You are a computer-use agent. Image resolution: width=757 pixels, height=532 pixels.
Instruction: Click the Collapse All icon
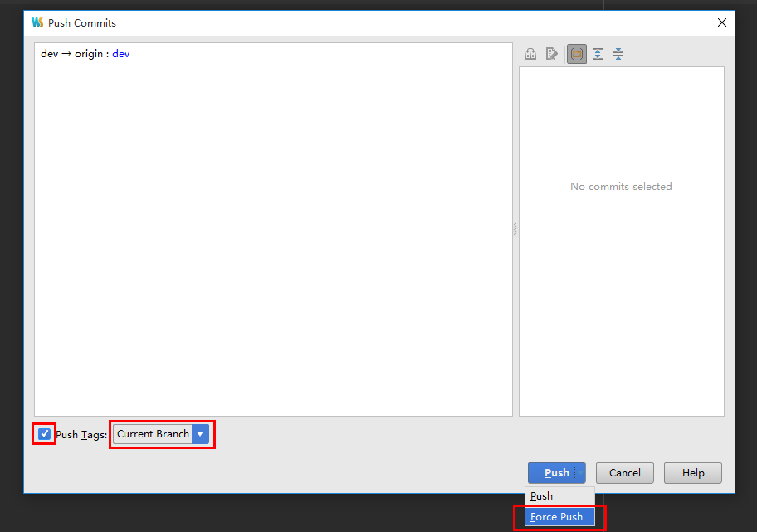point(618,54)
